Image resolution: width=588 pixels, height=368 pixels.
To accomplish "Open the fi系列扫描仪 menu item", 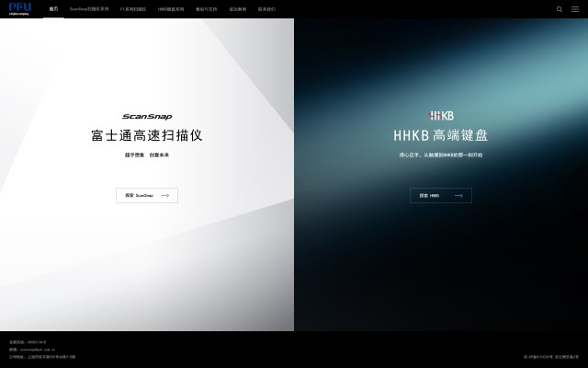I will pyautogui.click(x=133, y=9).
